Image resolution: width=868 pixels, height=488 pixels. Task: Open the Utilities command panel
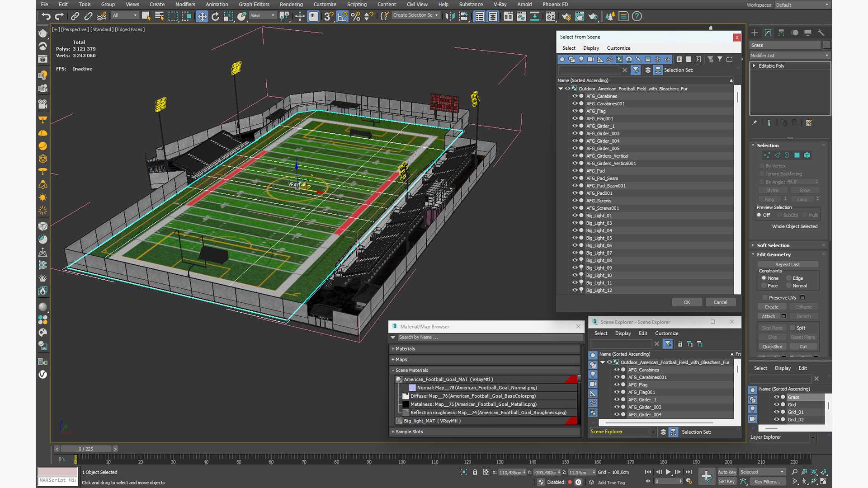pyautogui.click(x=821, y=33)
